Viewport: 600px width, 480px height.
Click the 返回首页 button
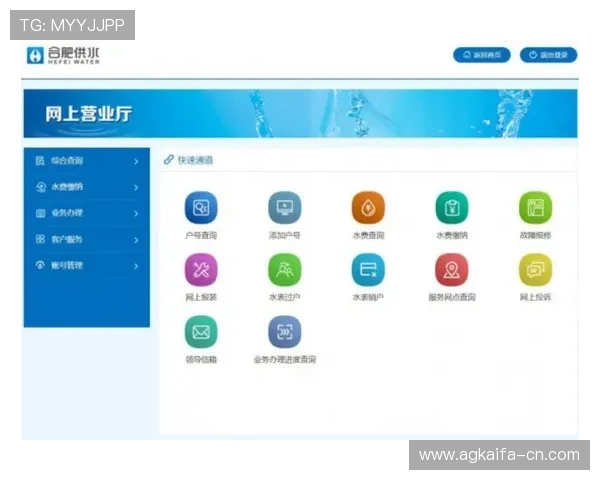click(482, 55)
